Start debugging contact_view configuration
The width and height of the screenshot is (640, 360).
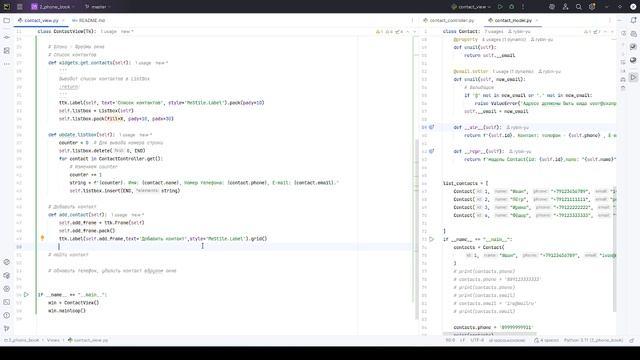click(511, 7)
